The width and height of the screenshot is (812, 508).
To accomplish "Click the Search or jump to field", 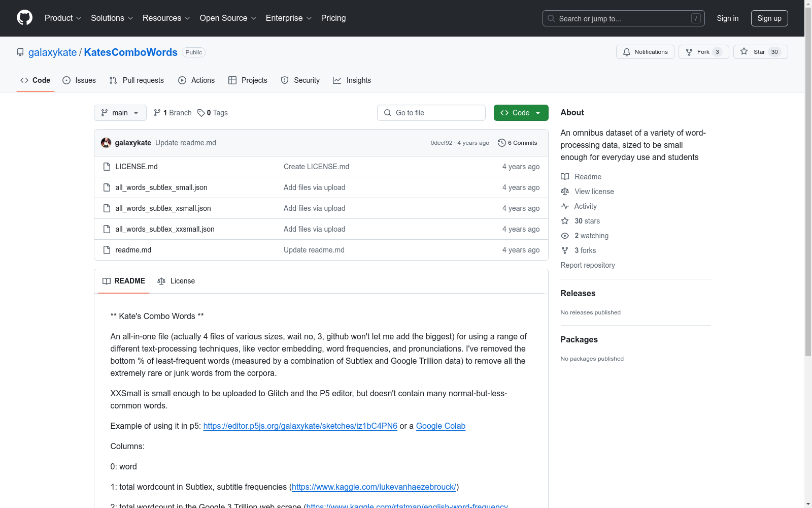I will (x=624, y=18).
